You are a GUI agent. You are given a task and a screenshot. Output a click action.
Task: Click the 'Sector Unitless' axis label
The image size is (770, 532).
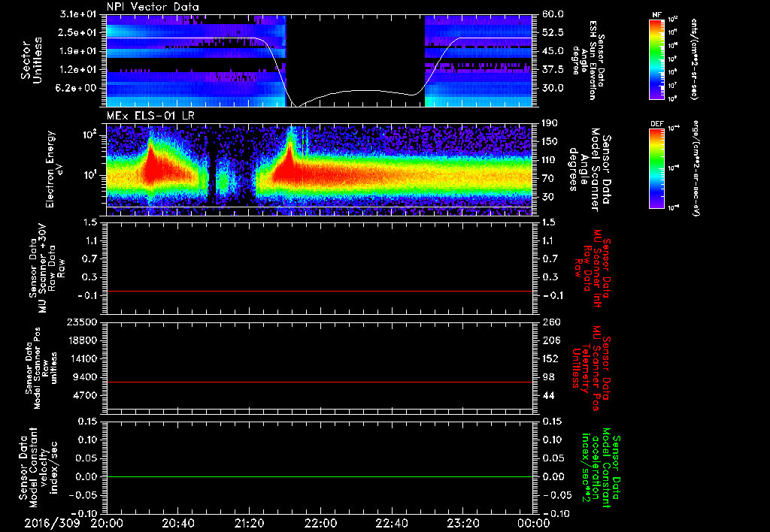click(x=32, y=60)
